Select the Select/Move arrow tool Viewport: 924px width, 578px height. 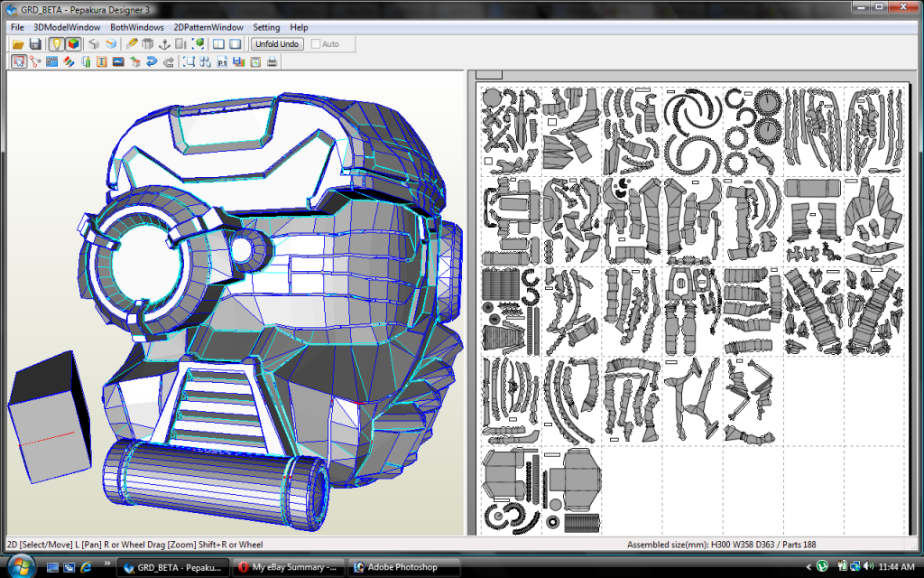pos(19,61)
